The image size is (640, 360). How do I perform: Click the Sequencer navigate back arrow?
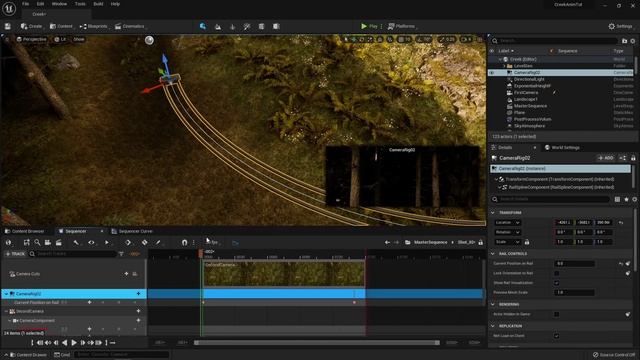pos(387,242)
